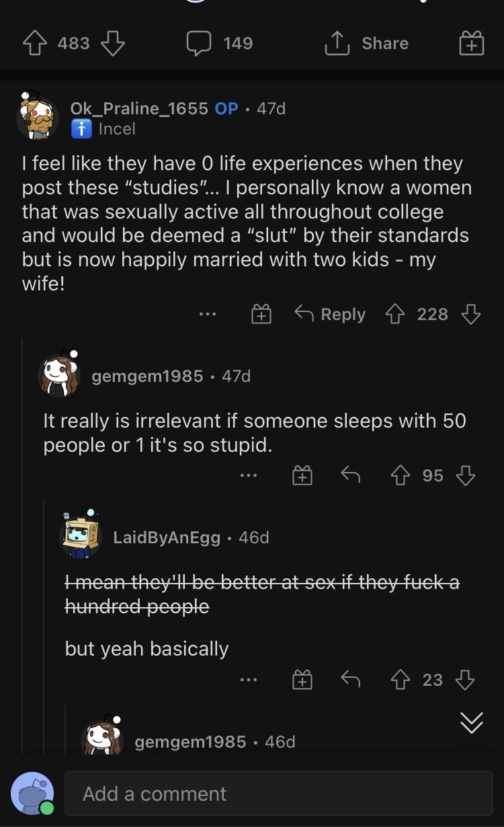Open more options on gemgem1985's comment

click(248, 475)
